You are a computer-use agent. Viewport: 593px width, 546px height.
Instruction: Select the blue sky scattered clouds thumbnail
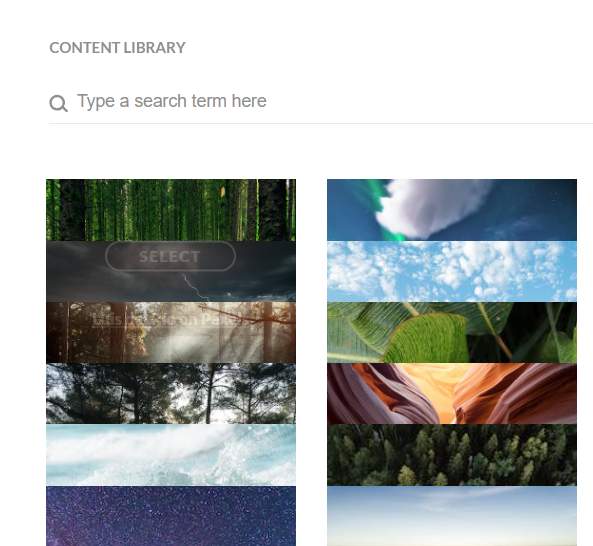click(452, 271)
